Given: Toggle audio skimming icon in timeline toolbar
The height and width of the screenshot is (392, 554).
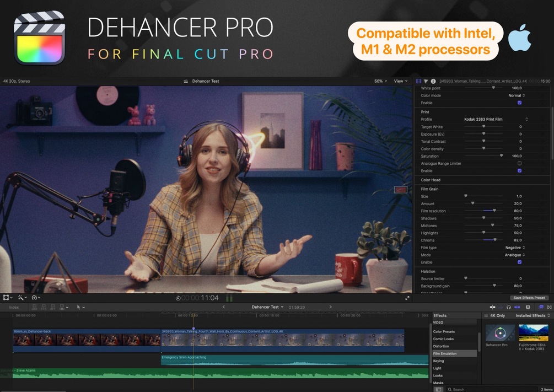Looking at the screenshot, I should pos(501,307).
